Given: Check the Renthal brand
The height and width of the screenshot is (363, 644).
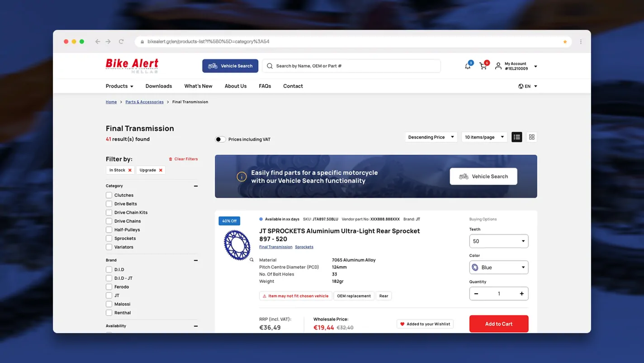Looking at the screenshot, I should tap(109, 312).
